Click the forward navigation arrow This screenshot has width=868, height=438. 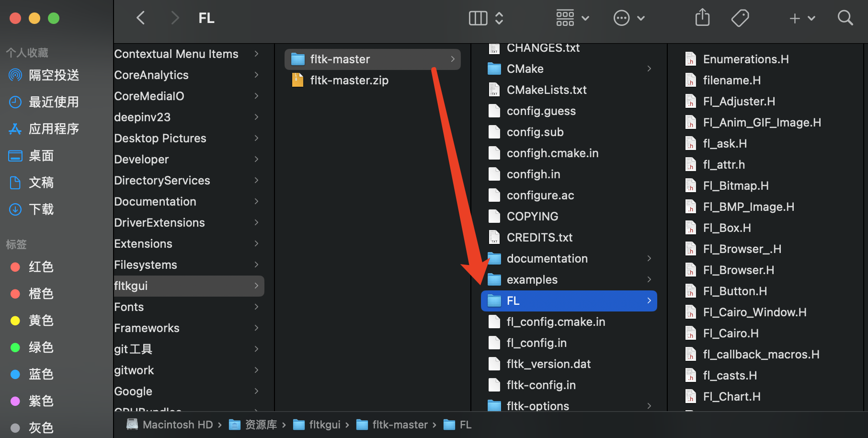175,18
